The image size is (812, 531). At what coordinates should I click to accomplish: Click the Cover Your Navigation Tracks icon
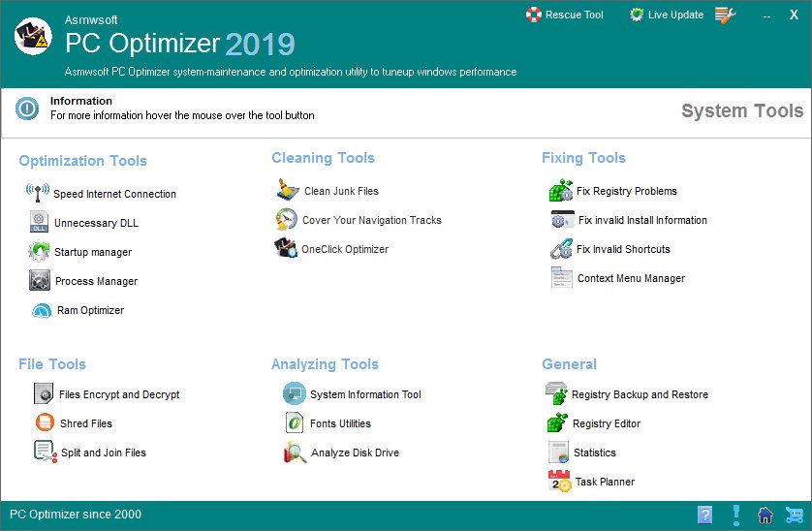(x=286, y=219)
